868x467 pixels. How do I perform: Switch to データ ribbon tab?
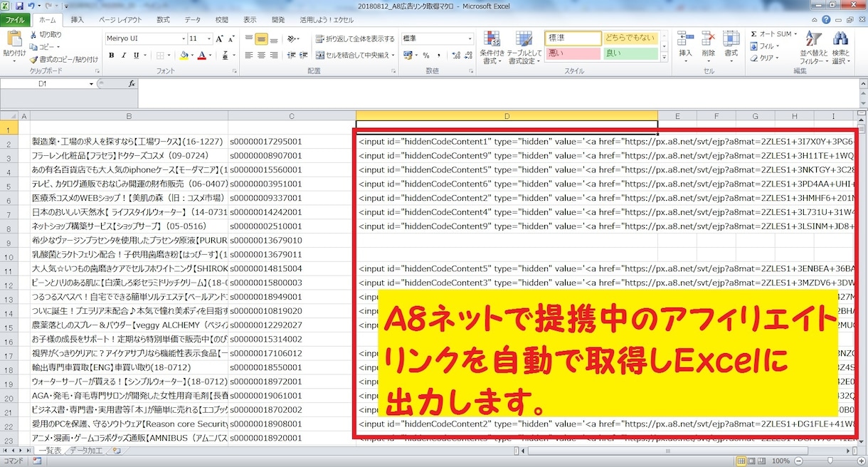[x=192, y=20]
